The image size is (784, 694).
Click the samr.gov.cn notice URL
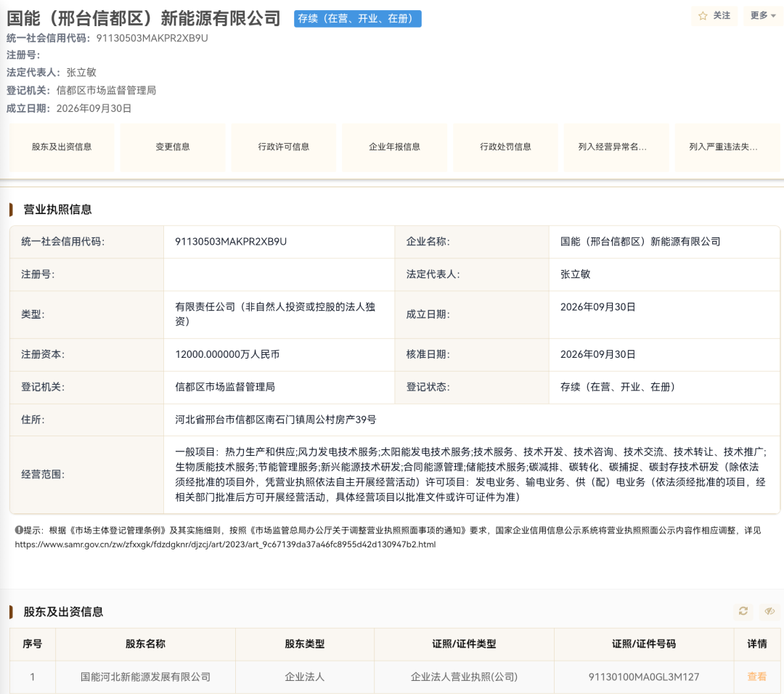(225, 544)
